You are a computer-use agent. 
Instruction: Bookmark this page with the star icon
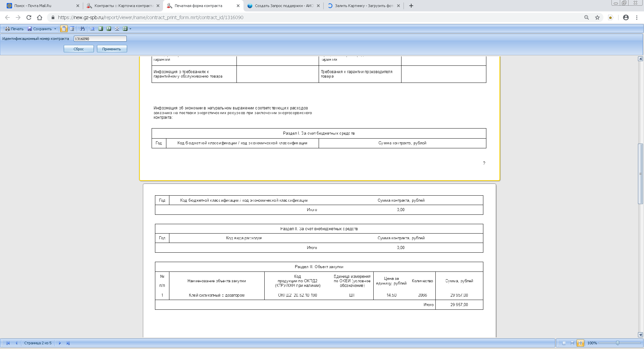click(597, 17)
